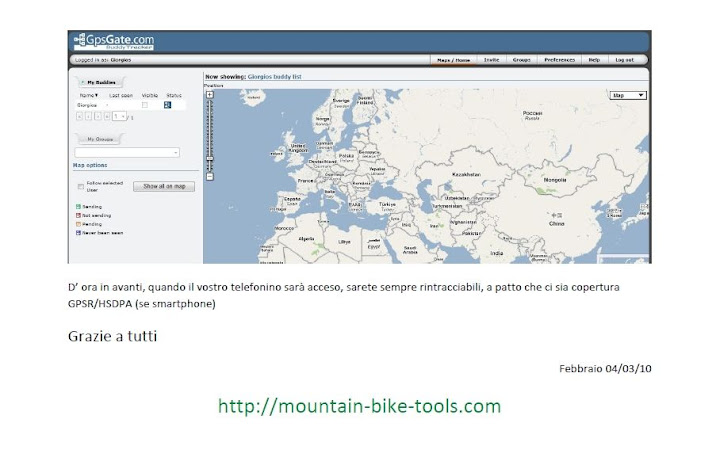Go to last page of buddy list
Viewport: 720px width, 461px height.
[x=107, y=117]
